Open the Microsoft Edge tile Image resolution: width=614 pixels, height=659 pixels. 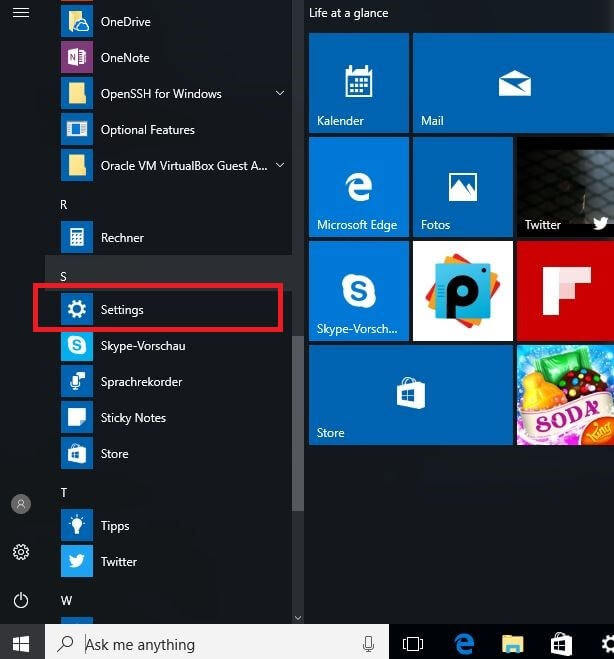click(x=359, y=187)
